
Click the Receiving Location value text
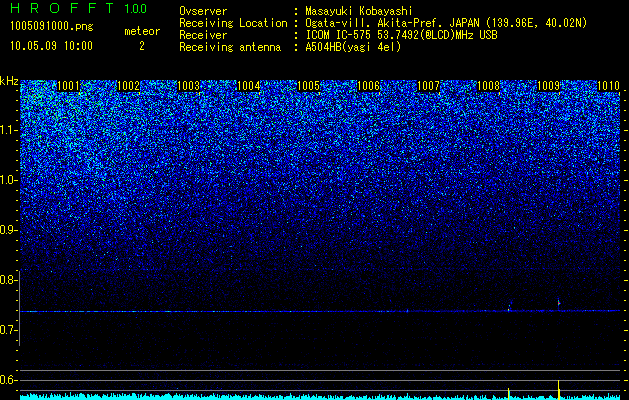tap(446, 23)
